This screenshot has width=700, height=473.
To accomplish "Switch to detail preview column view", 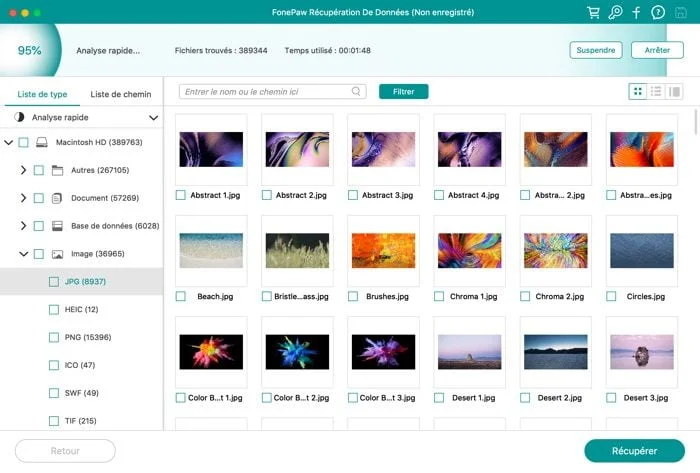I will tap(674, 91).
